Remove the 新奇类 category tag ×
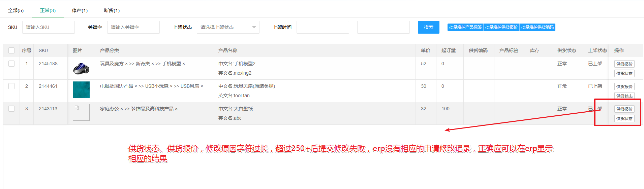Image resolution: width=644 pixels, height=189 pixels. point(153,64)
